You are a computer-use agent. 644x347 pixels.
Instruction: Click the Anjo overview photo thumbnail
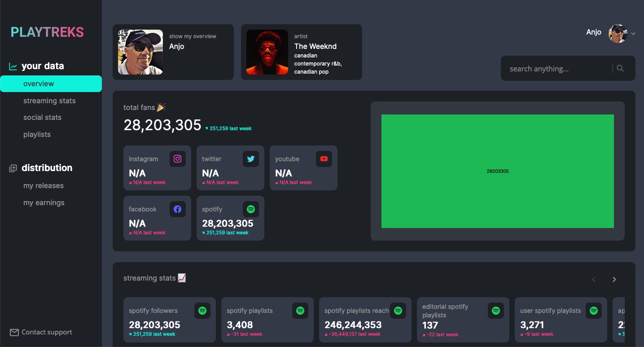click(140, 52)
